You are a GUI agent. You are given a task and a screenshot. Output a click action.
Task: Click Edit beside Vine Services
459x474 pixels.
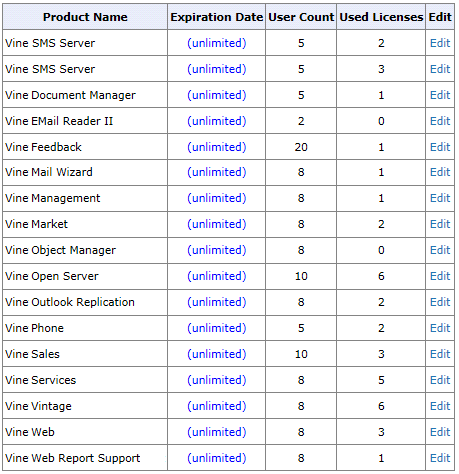(x=440, y=380)
